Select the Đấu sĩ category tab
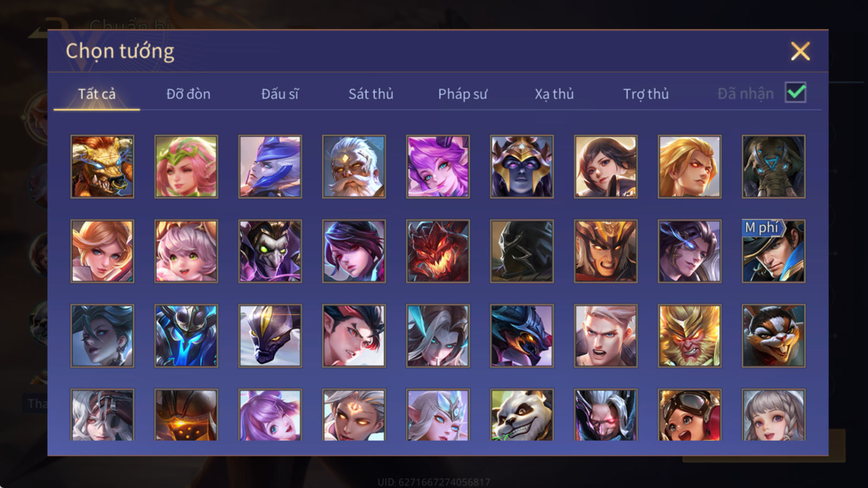The image size is (868, 488). 280,94
